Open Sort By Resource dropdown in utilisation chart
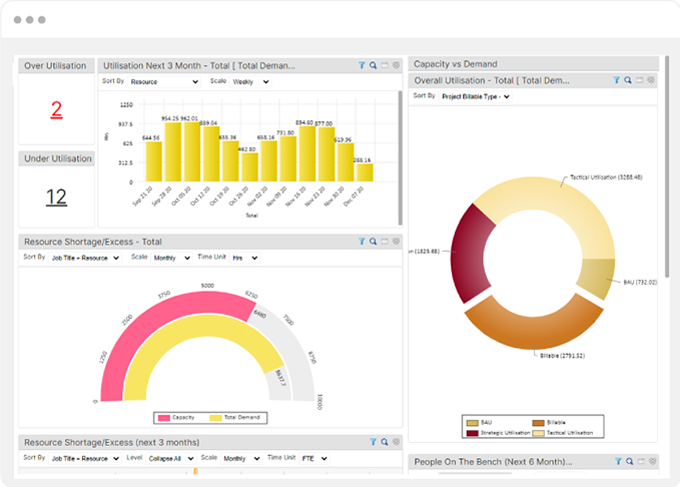The height and width of the screenshot is (487, 680). 164,82
